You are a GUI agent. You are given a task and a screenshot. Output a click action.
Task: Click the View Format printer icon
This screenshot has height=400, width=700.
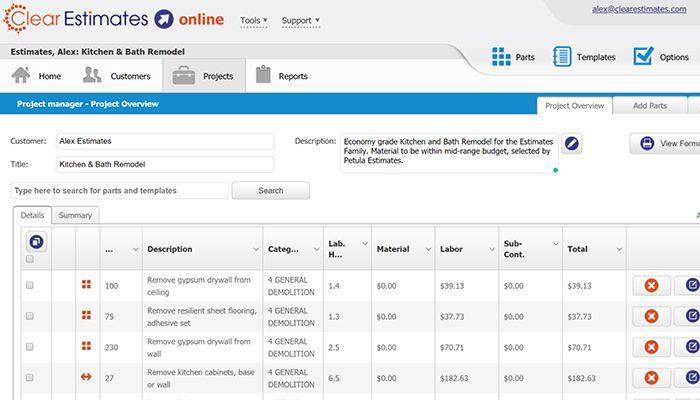click(647, 143)
